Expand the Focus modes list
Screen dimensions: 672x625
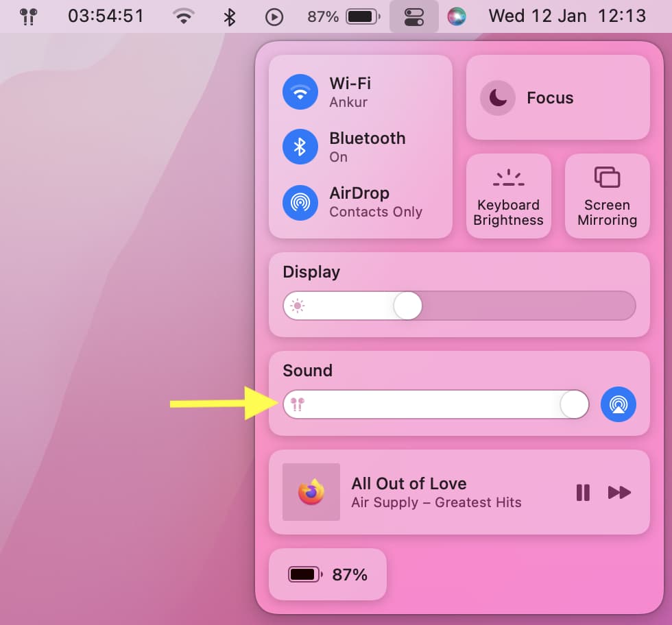[550, 98]
